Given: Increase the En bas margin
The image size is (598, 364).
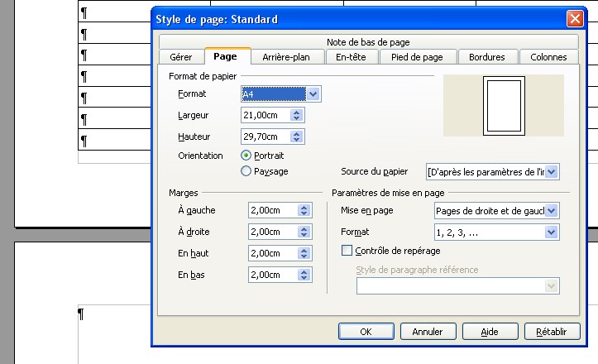Looking at the screenshot, I should coord(304,271).
